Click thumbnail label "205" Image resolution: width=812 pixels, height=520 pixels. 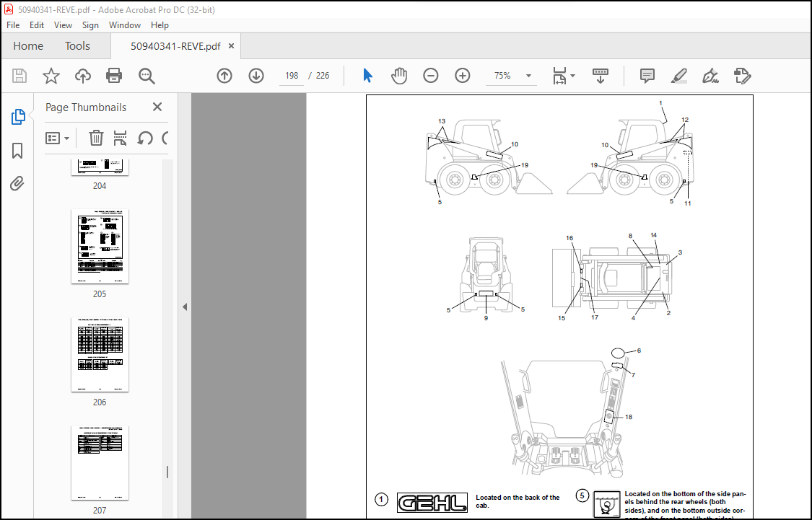coord(100,294)
